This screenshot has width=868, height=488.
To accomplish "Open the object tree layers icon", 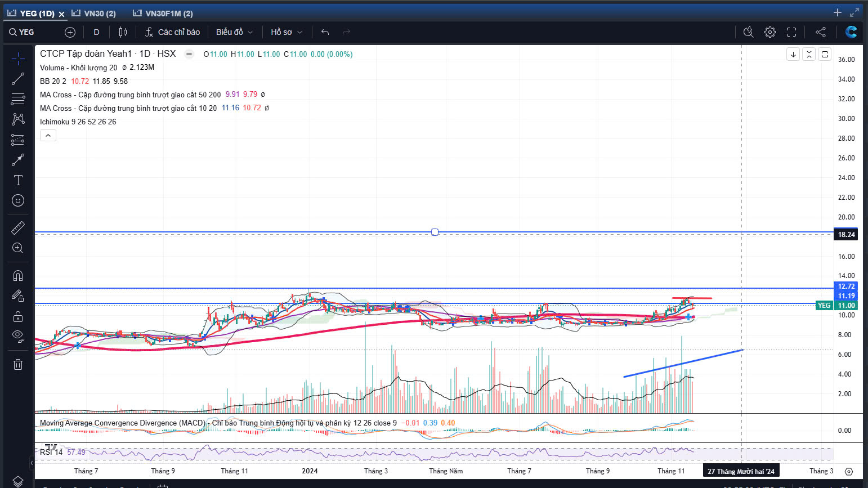I will (x=18, y=481).
